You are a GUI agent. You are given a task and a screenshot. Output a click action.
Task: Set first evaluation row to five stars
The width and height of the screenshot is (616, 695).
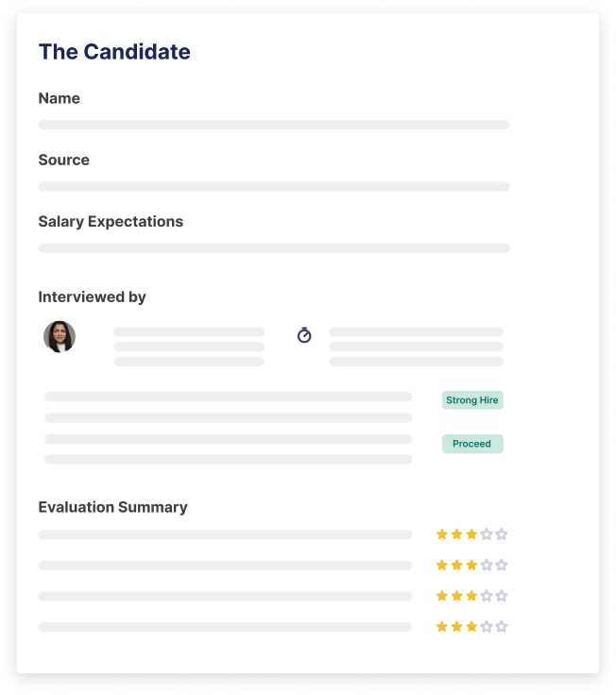point(502,534)
